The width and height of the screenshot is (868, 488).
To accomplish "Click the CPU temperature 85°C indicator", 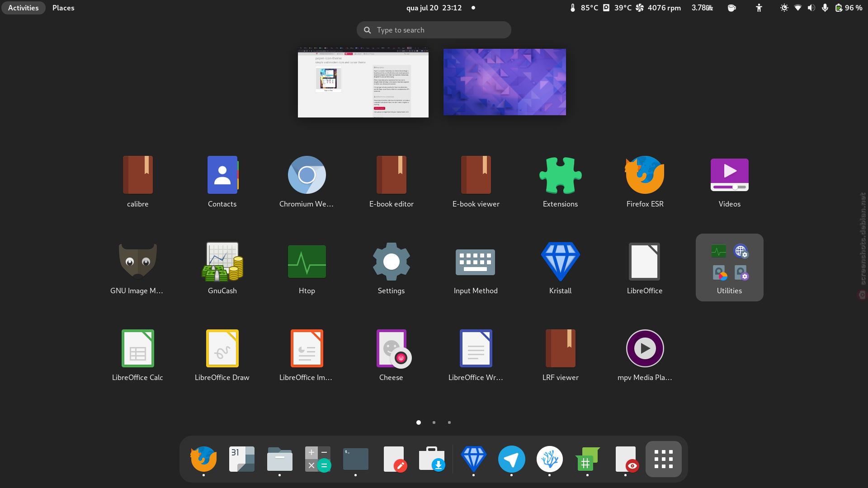I will pyautogui.click(x=584, y=8).
